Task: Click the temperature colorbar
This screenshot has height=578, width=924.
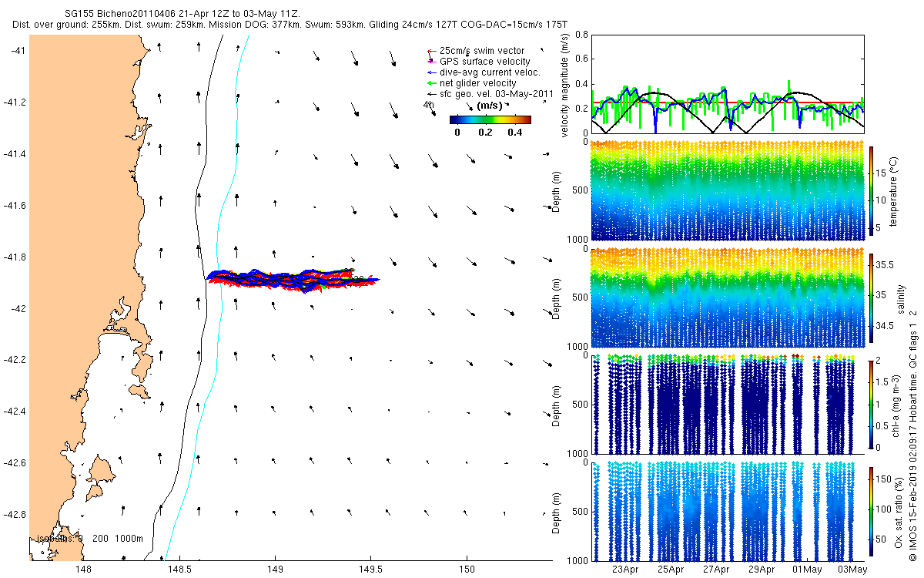Action: tap(872, 191)
